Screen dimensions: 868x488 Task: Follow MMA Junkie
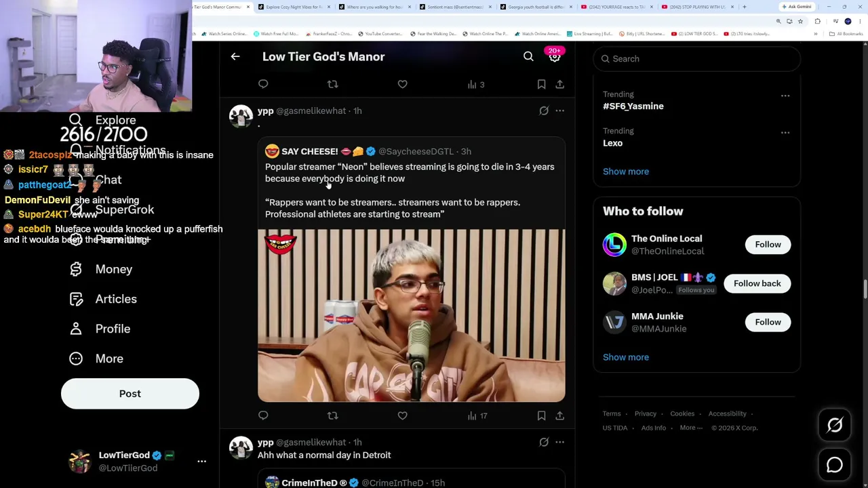point(768,322)
